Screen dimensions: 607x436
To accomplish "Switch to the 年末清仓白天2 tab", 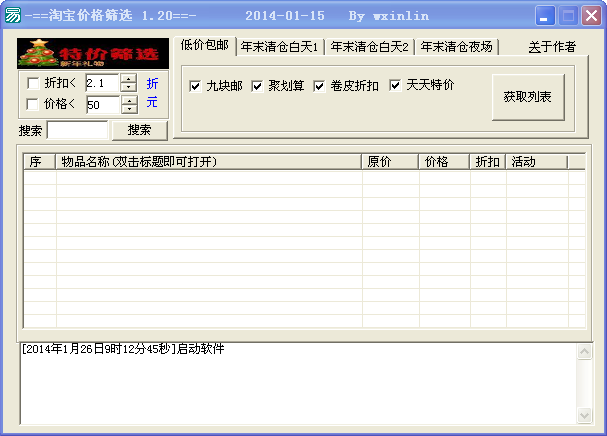I will pyautogui.click(x=370, y=47).
